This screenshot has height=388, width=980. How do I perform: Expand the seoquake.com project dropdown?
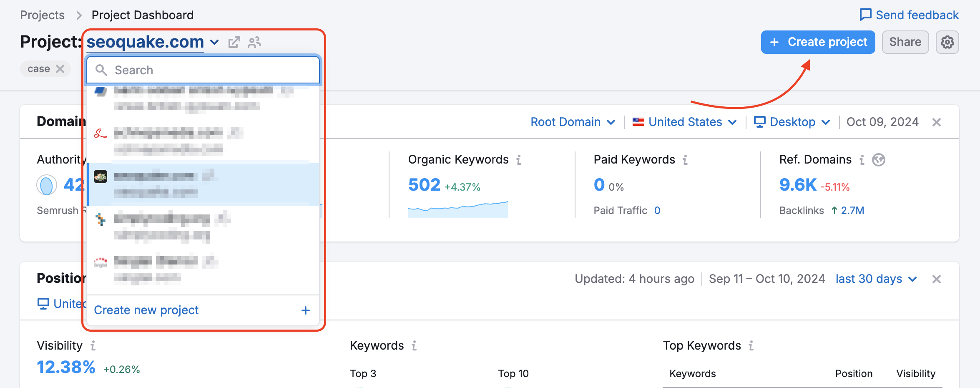214,42
